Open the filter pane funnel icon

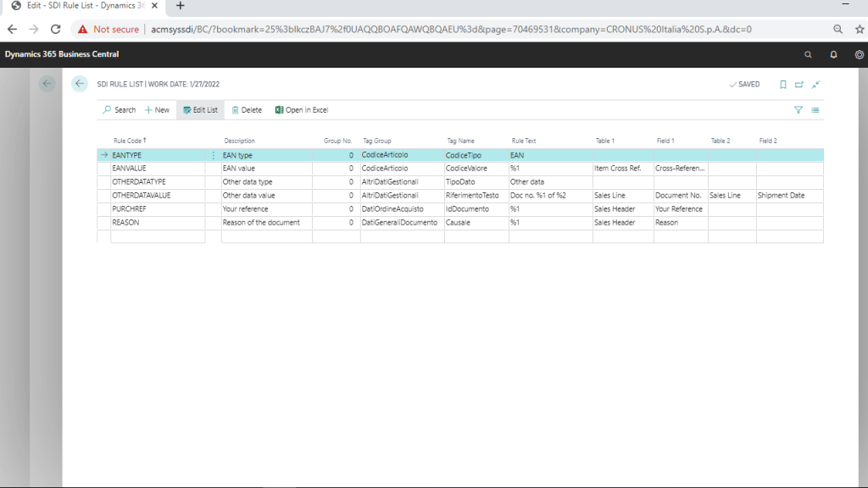click(x=798, y=110)
